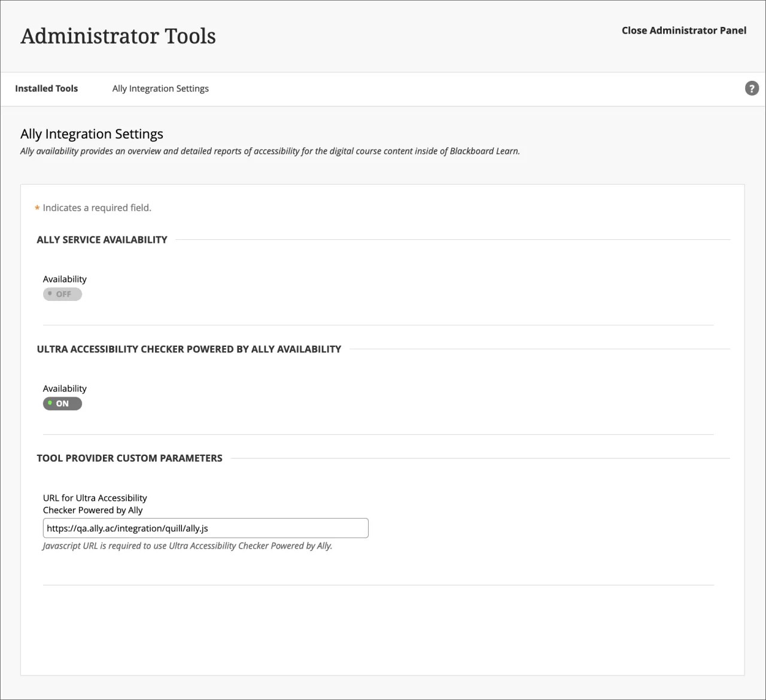Click the Tool Provider Custom Parameters heading

click(x=130, y=458)
